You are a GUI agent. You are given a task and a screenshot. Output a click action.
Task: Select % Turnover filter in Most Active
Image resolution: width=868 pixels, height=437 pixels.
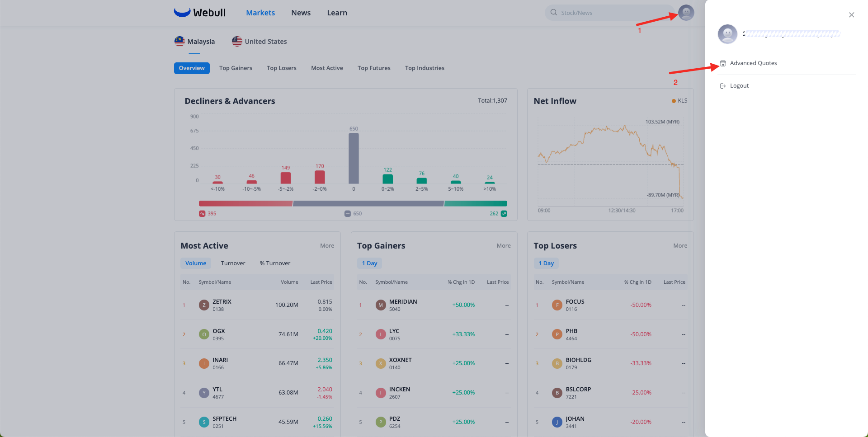pos(275,263)
